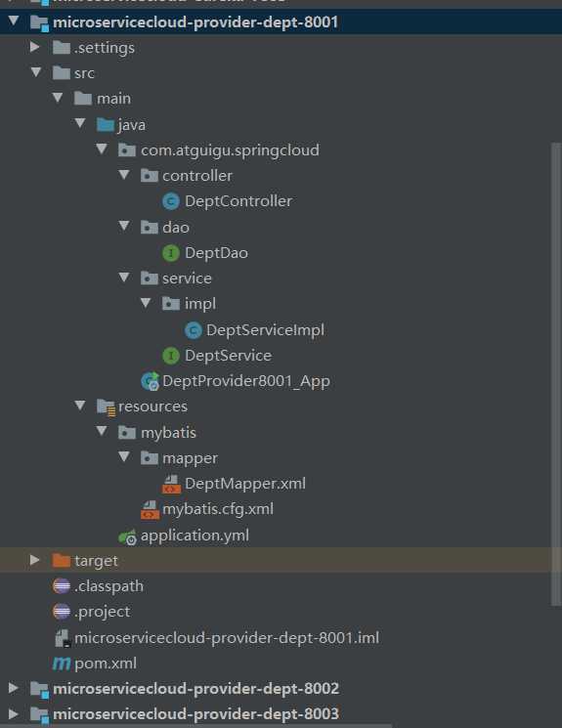
Task: Collapse the controller package arrow
Action: 124,175
